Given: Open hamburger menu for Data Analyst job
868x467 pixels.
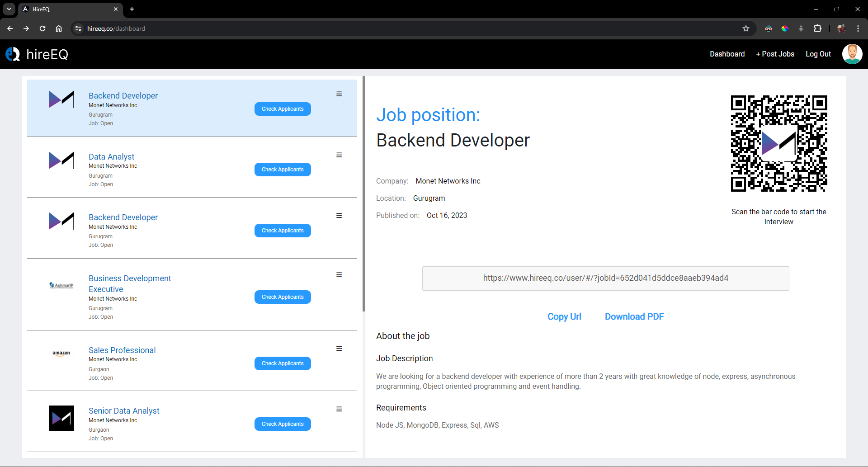Looking at the screenshot, I should 339,155.
